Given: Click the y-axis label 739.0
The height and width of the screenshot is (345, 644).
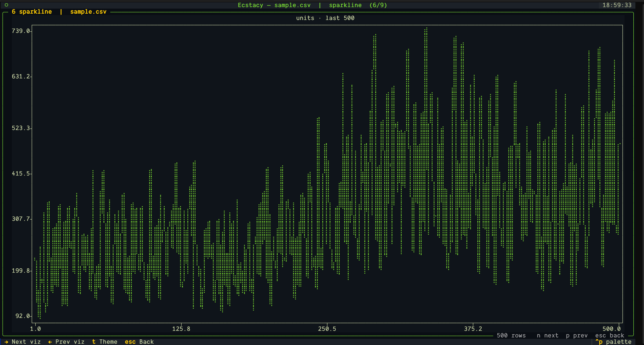Looking at the screenshot, I should (21, 31).
